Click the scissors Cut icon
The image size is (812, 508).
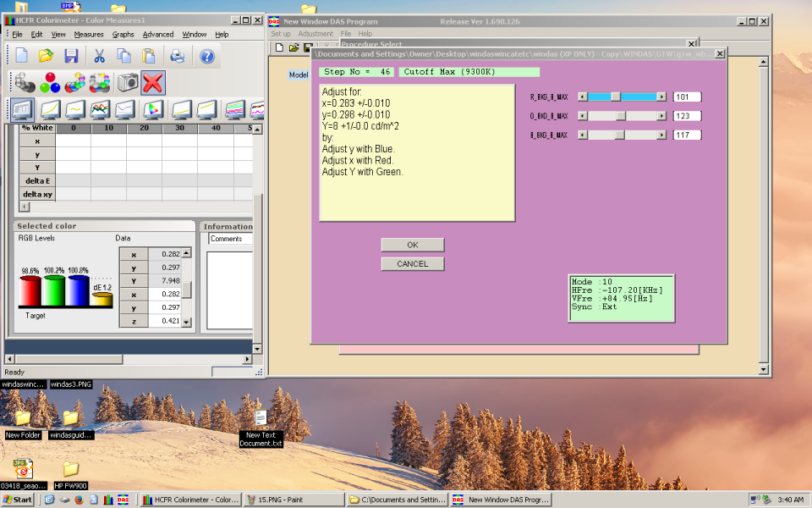click(x=99, y=56)
